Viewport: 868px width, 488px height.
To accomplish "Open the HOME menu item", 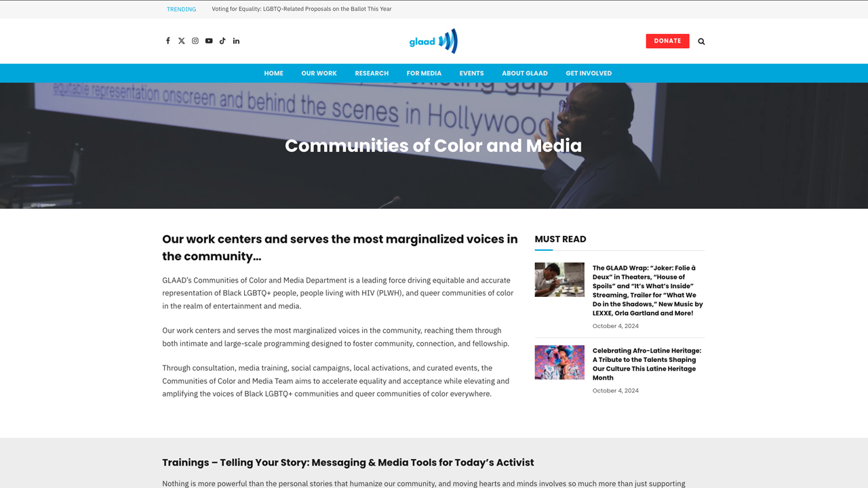I will (274, 73).
